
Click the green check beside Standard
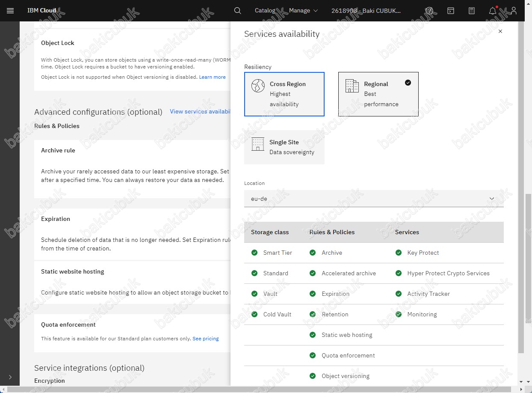point(254,273)
